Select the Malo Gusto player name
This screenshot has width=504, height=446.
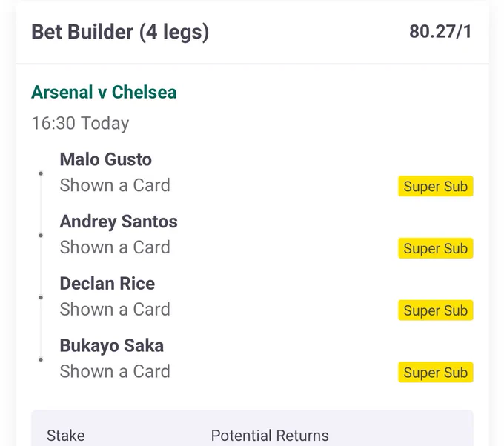point(106,159)
